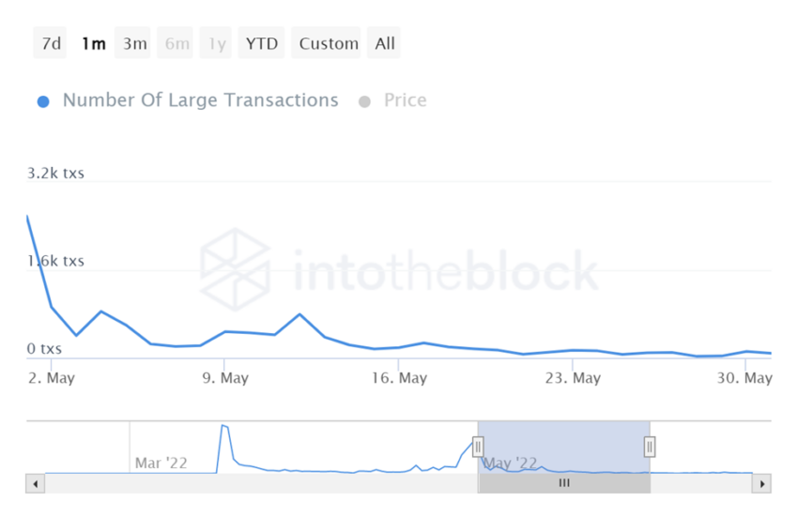
Task: Switch to the 3m time range
Action: [134, 43]
